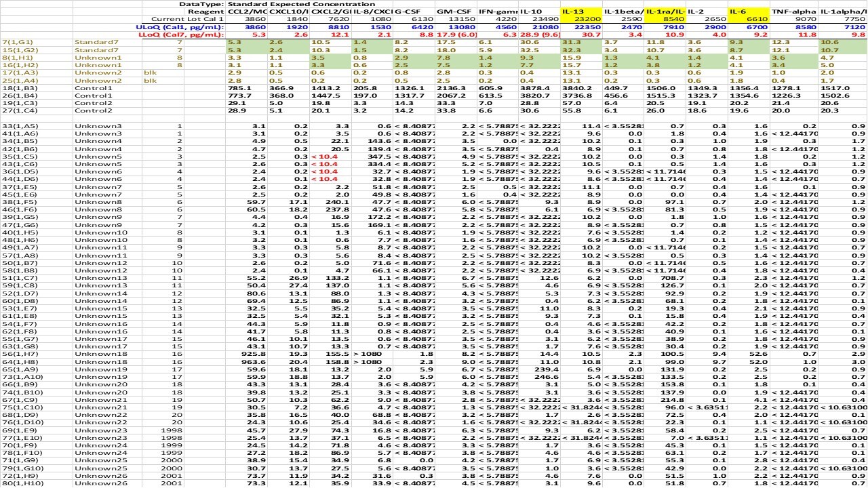This screenshot has height=488, width=868.
Task: Select row label '75(1,C10)'
Action: coord(20,407)
